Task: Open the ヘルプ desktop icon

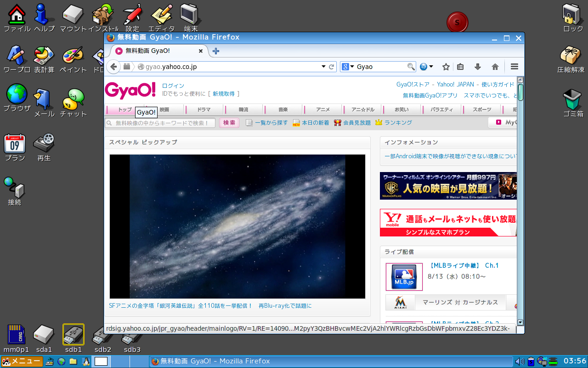Action: [x=45, y=18]
